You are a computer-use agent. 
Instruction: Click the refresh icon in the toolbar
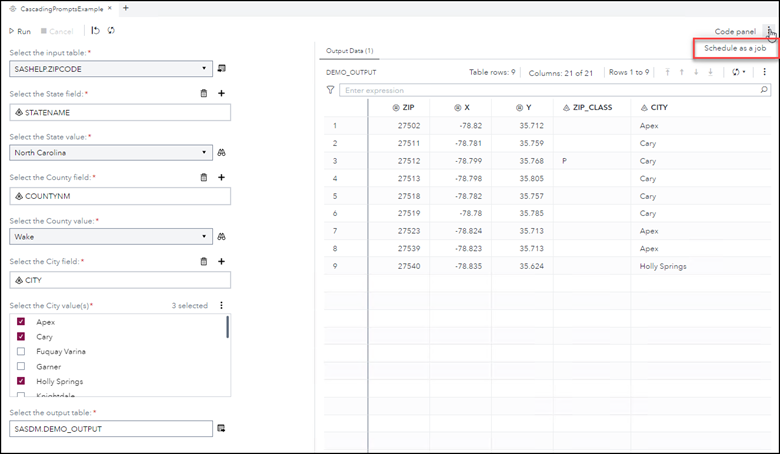111,31
